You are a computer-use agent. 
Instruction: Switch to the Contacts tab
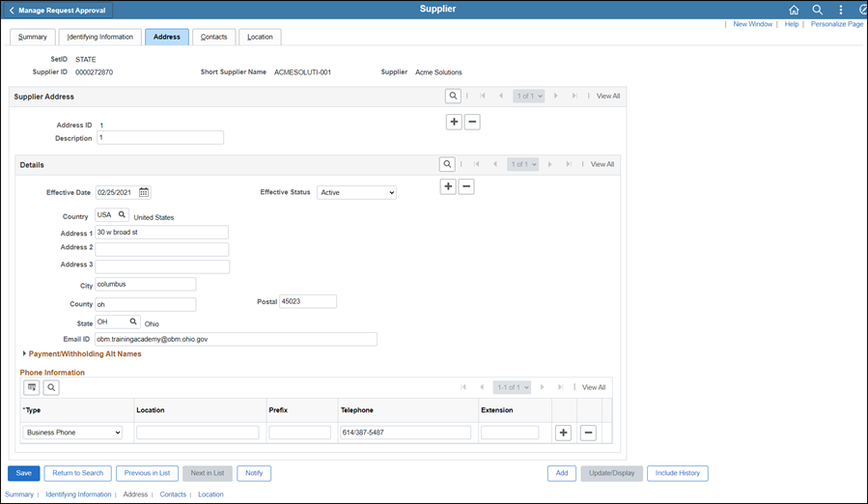click(x=213, y=37)
